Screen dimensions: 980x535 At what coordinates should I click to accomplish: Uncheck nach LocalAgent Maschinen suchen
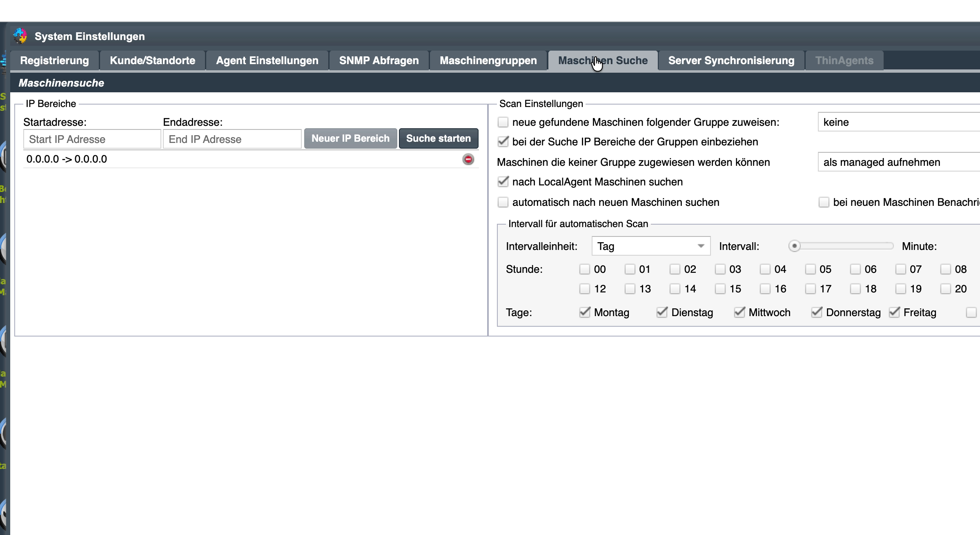point(503,182)
